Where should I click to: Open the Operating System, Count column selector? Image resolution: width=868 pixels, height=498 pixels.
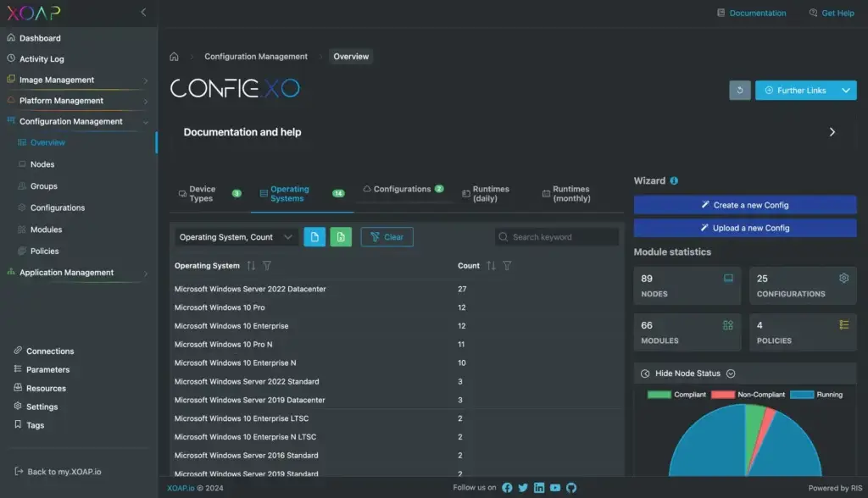(236, 237)
